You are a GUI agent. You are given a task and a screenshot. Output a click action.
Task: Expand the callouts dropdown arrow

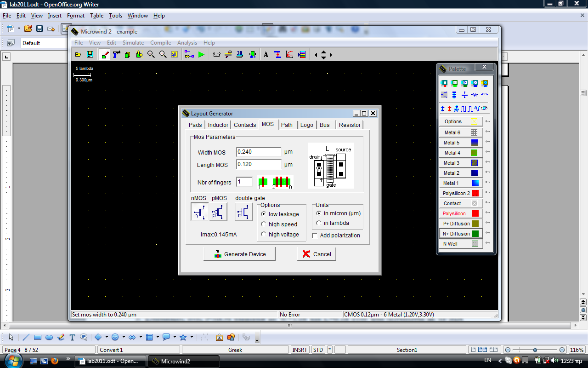coord(175,337)
